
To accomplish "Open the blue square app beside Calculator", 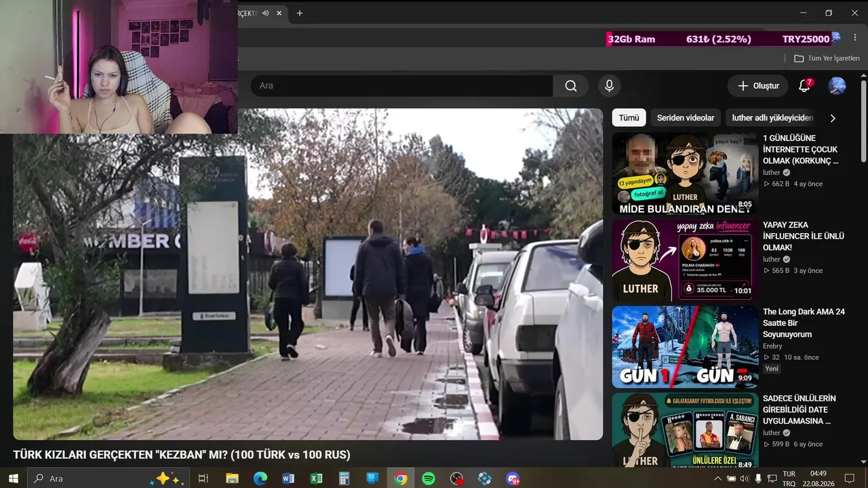I will click(372, 479).
